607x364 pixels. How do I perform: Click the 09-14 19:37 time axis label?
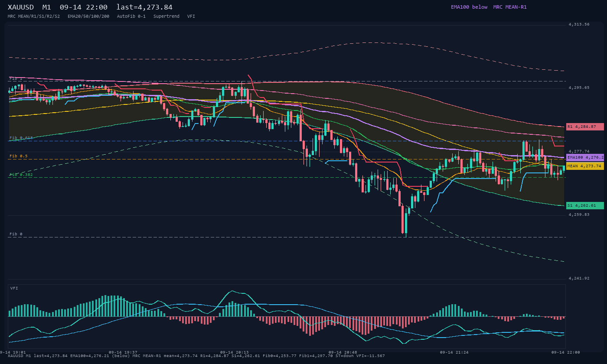[123, 352]
